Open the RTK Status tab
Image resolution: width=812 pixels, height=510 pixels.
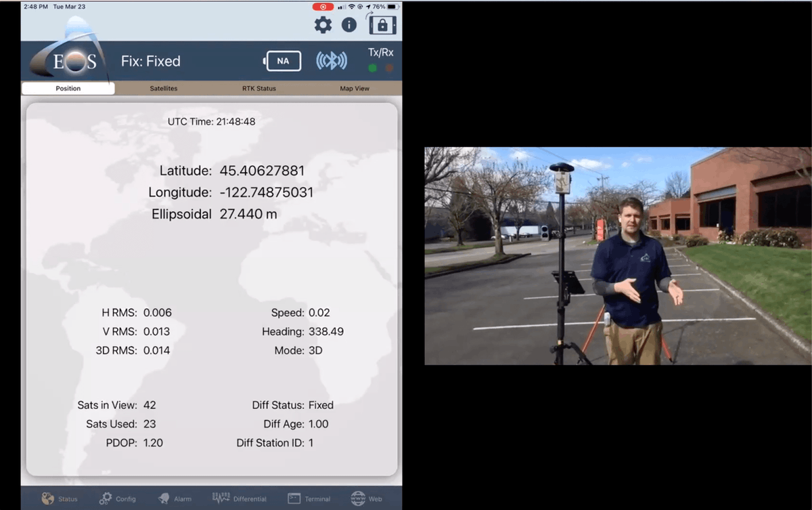tap(259, 89)
